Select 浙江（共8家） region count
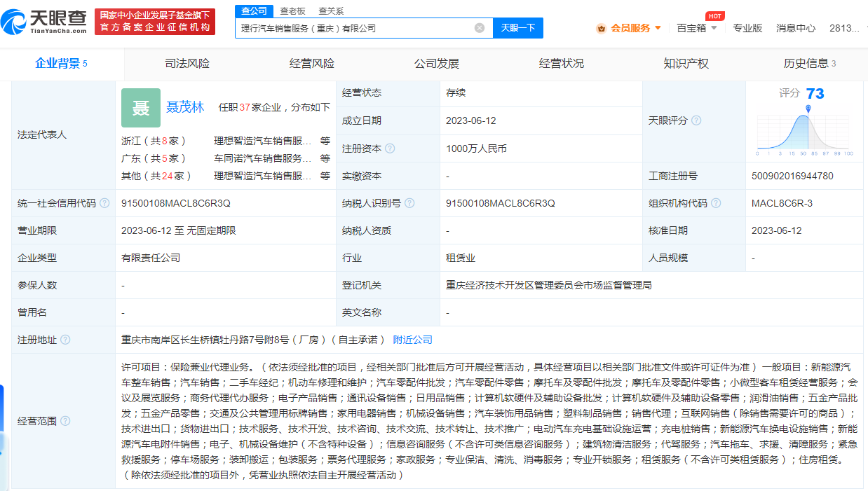868x491 pixels. pos(154,140)
